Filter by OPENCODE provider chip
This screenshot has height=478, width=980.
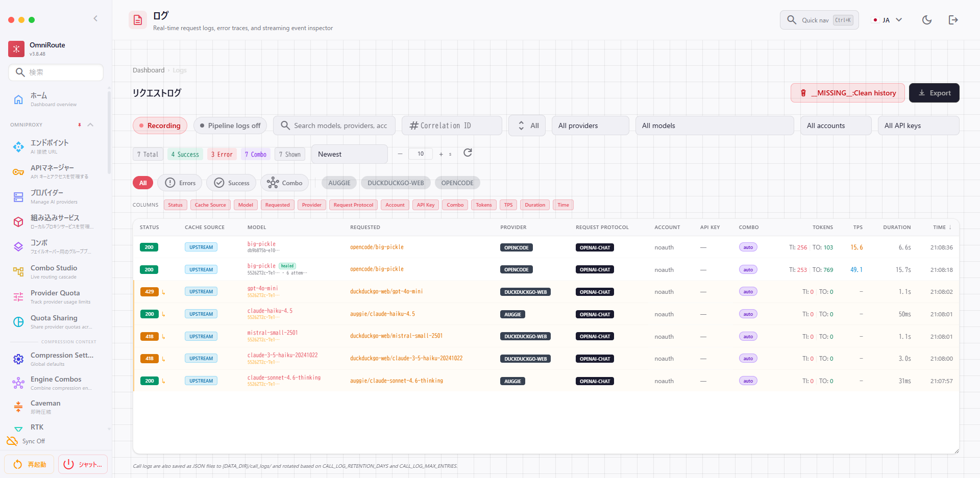pyautogui.click(x=457, y=183)
